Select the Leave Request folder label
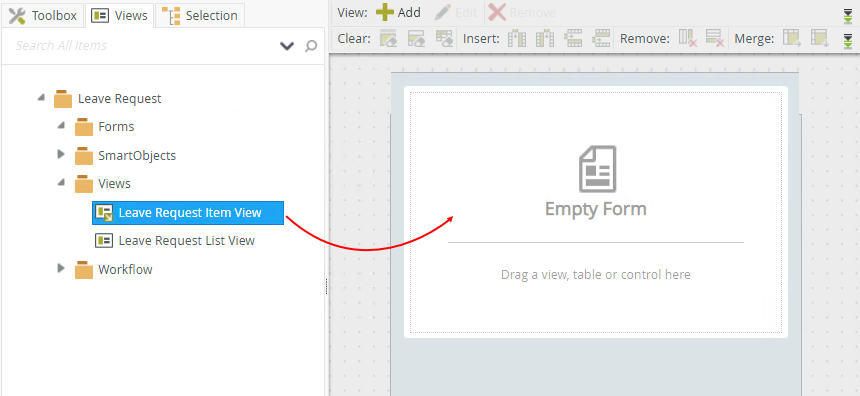This screenshot has width=860, height=396. point(120,99)
